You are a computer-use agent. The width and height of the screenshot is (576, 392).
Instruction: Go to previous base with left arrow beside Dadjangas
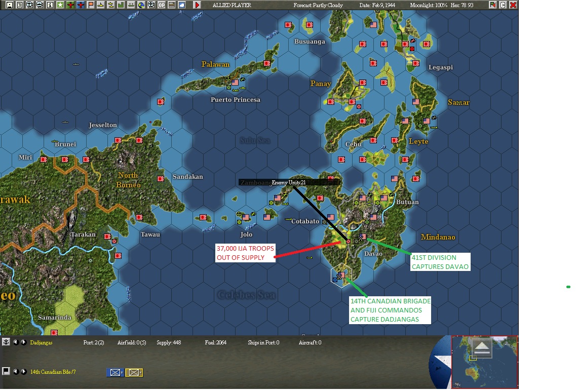pos(16,342)
